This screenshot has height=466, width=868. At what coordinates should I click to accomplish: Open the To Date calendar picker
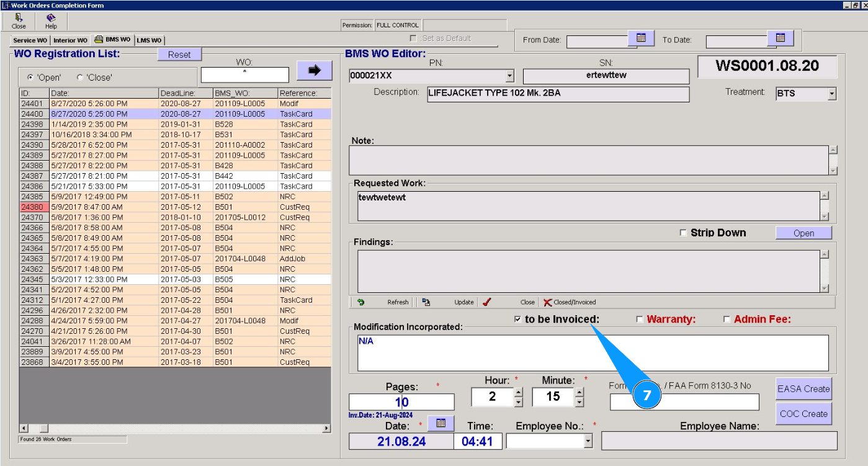pyautogui.click(x=781, y=38)
